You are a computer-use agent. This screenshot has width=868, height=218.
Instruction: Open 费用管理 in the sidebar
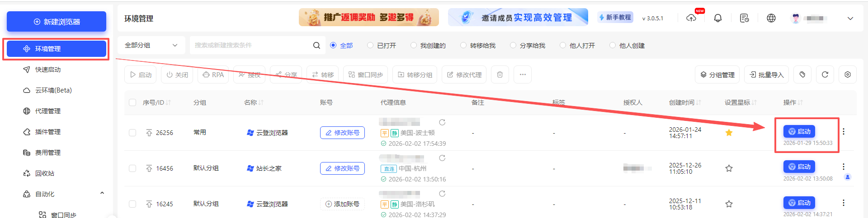coord(48,153)
